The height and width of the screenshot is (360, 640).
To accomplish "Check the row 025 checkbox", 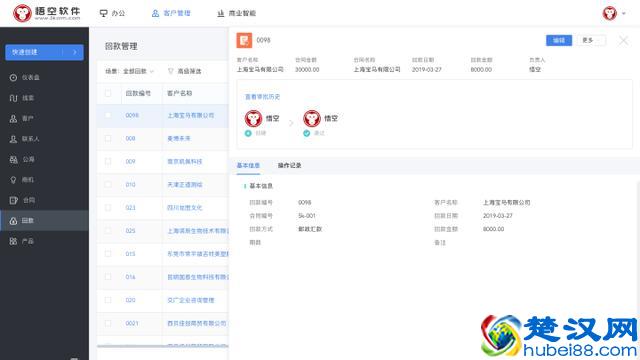I will click(x=108, y=231).
